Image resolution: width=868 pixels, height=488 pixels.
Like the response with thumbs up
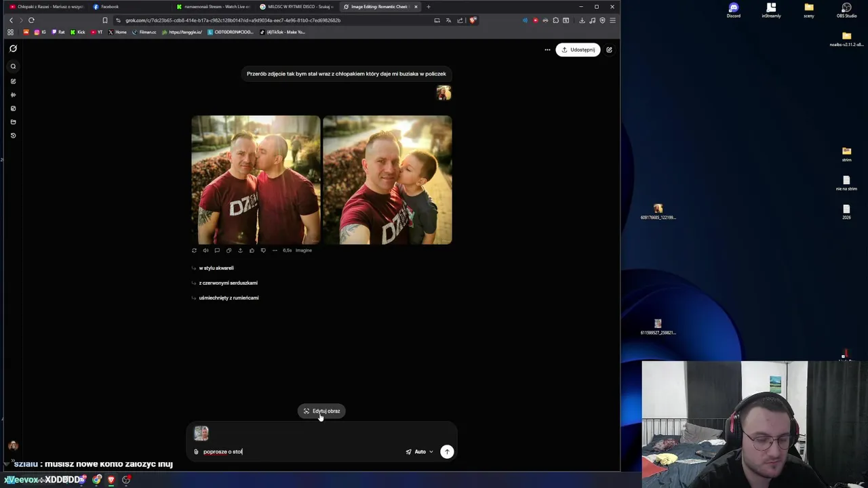[252, 251]
